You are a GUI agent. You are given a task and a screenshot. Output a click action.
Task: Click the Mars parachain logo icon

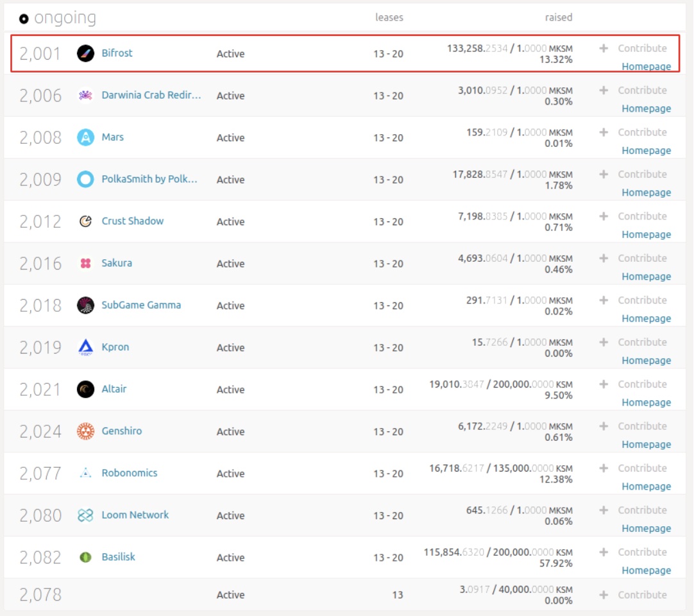(x=85, y=137)
